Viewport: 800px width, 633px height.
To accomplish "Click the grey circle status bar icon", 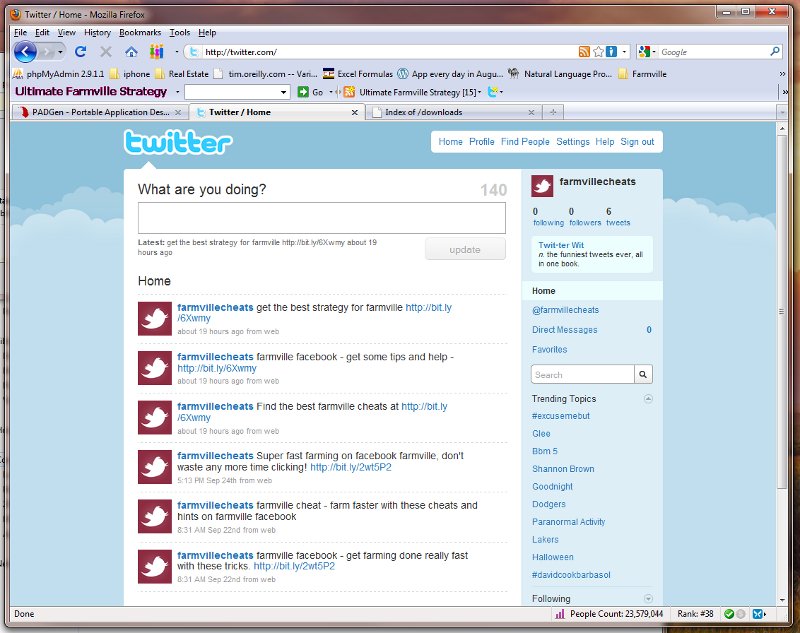I will click(x=741, y=614).
